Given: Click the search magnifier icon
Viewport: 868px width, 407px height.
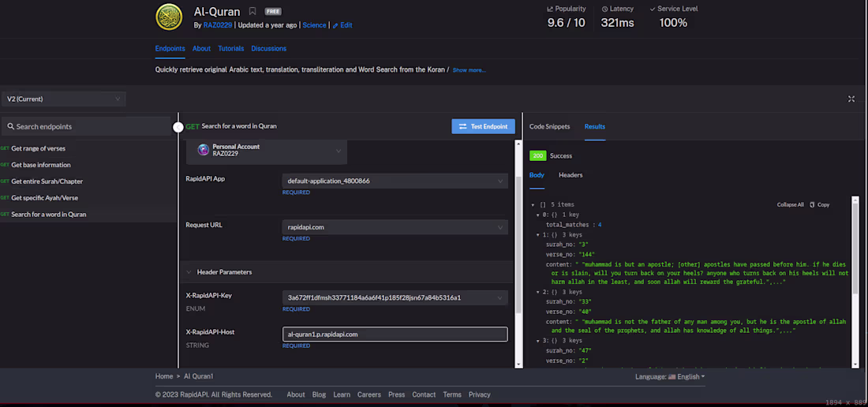Looking at the screenshot, I should (x=11, y=126).
